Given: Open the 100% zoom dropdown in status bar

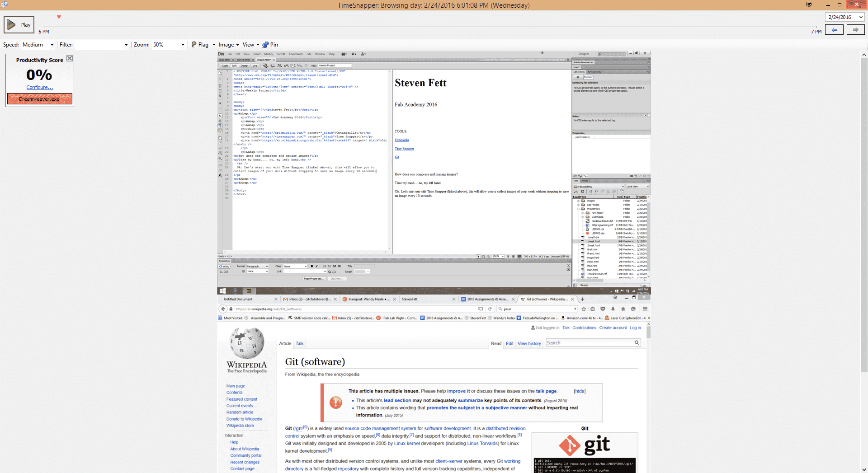Looking at the screenshot, I should [498, 257].
